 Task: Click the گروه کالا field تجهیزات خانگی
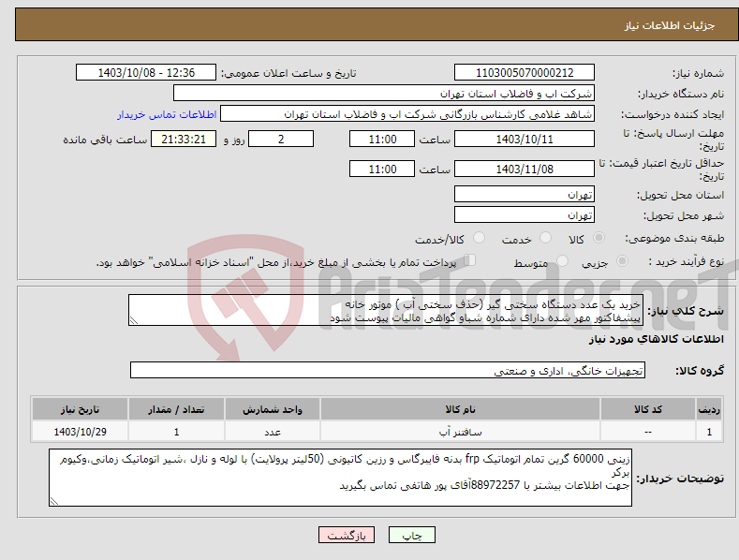[x=388, y=371]
